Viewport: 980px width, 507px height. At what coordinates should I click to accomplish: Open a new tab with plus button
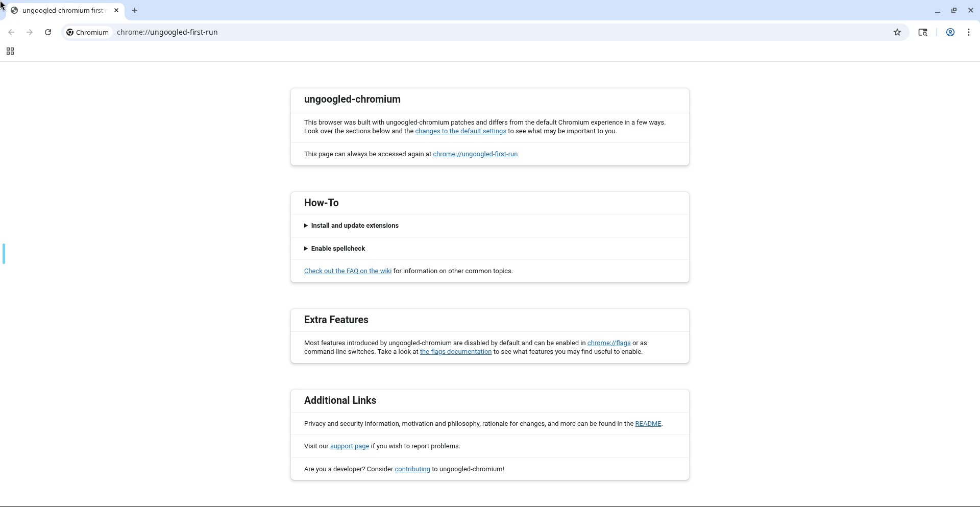tap(135, 10)
